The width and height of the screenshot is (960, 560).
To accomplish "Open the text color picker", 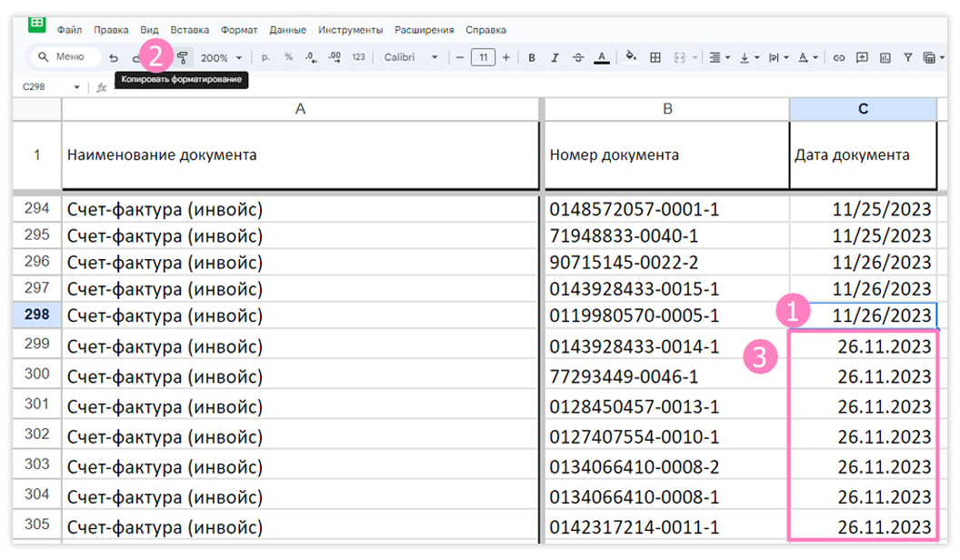I will pyautogui.click(x=602, y=57).
